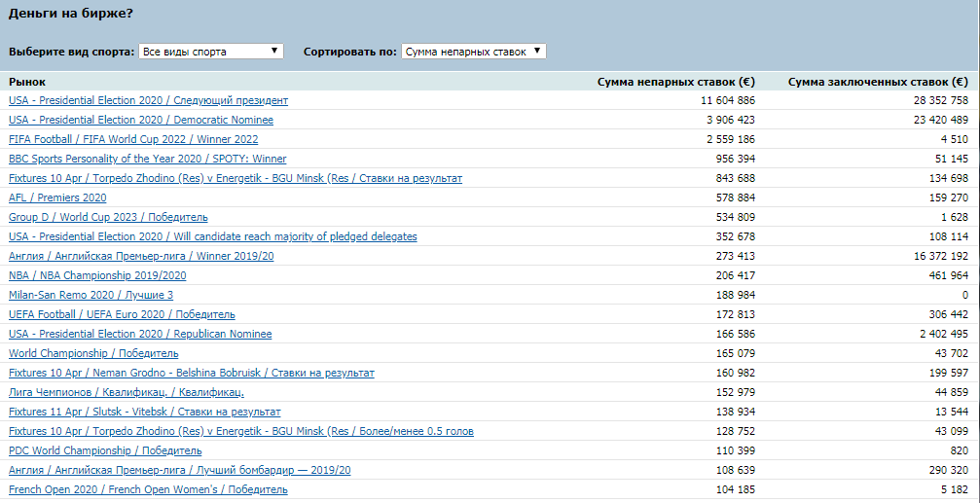Click the matched amount 28 352 758
The height and width of the screenshot is (503, 980).
click(940, 100)
